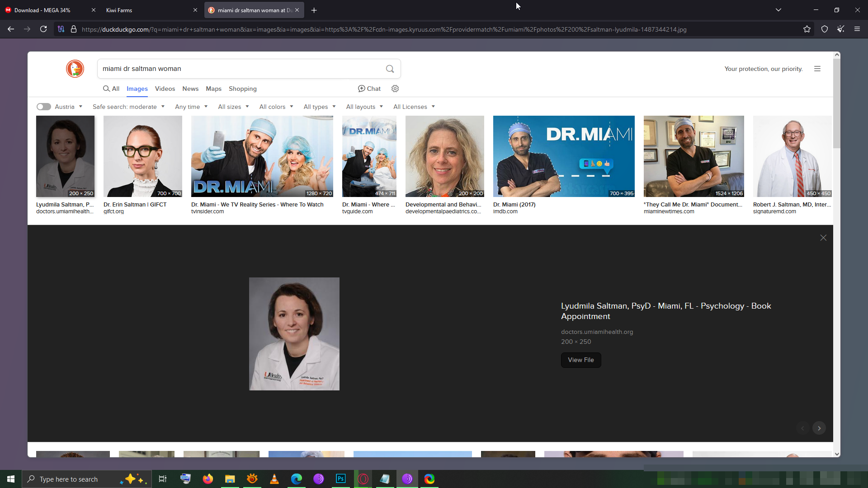Viewport: 868px width, 488px height.
Task: Click the tvguide.com Dr. Miami thumbnail
Action: click(369, 156)
